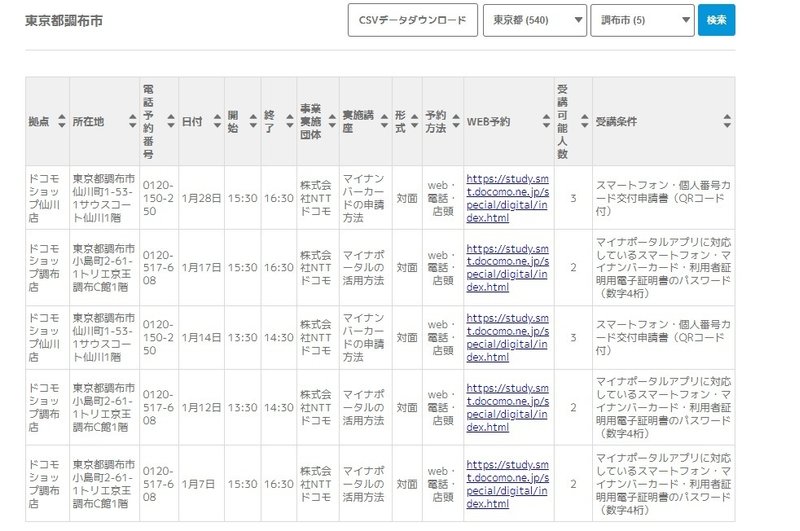Viewport: 800px width, 531px height.
Task: Click end time 14:30 in 1月14日 row
Action: coord(279,338)
